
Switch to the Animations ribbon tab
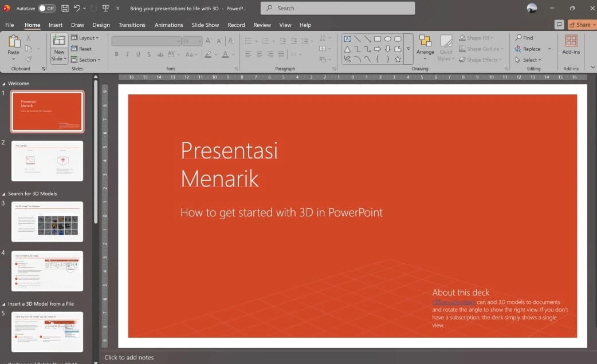(168, 25)
